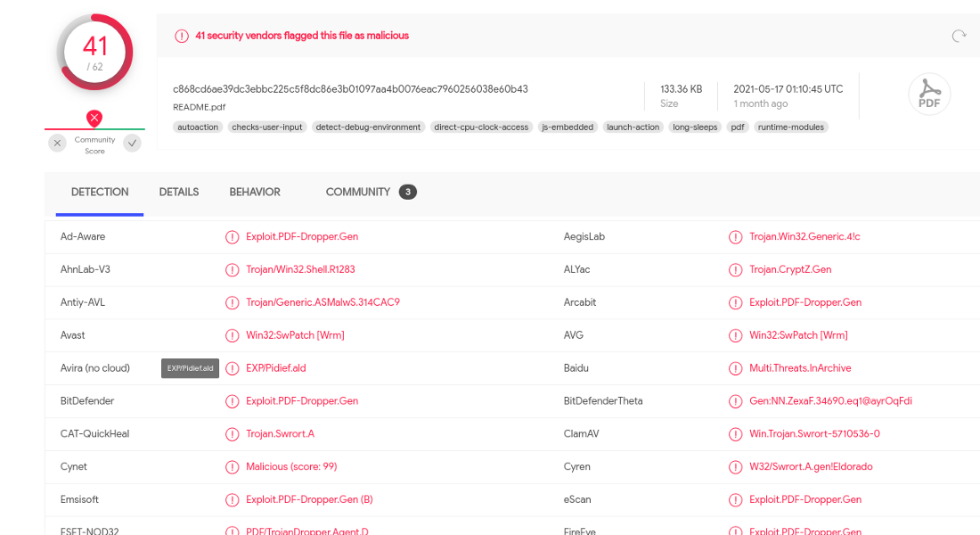
Task: Click the 133.36 KB file size value
Action: click(682, 89)
